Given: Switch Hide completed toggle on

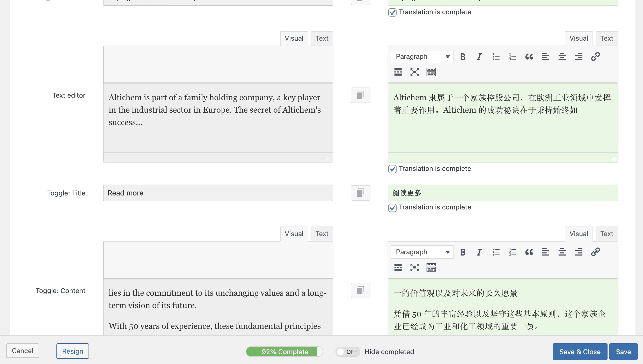Looking at the screenshot, I should [x=348, y=352].
